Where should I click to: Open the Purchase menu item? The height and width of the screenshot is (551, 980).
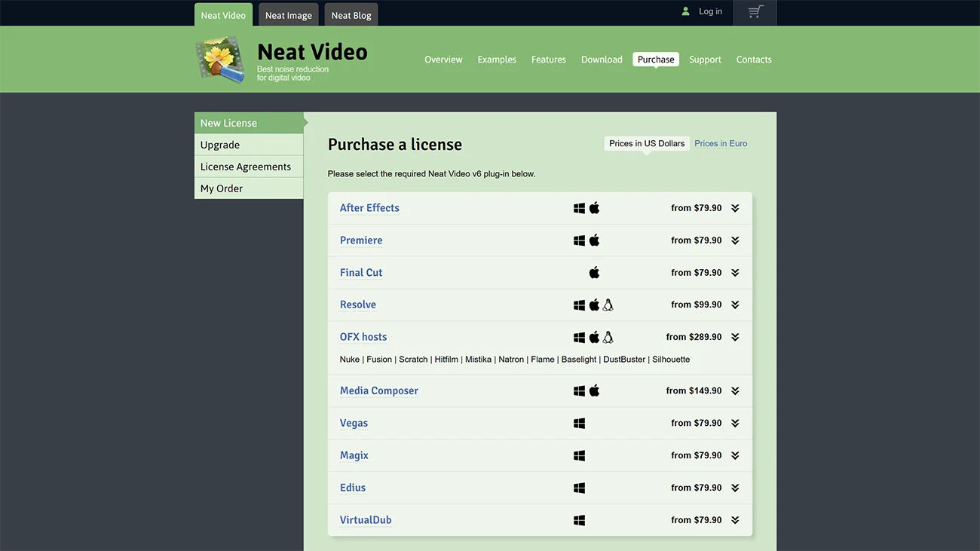click(656, 60)
